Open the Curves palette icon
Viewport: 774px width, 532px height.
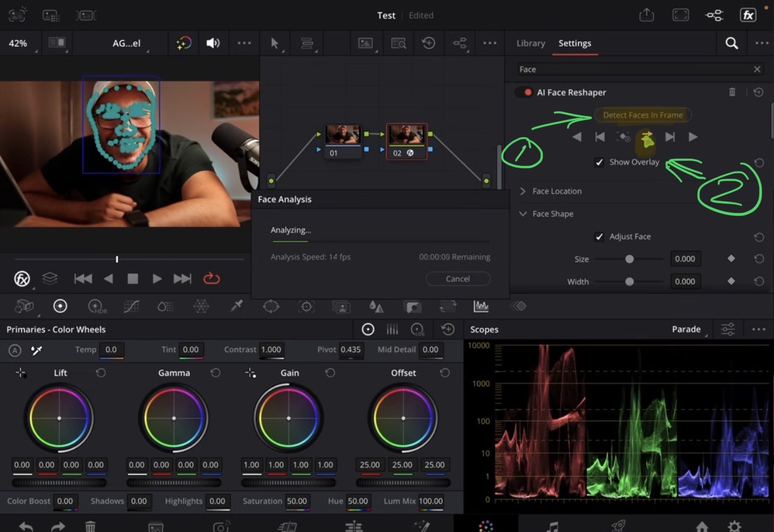[x=131, y=306]
